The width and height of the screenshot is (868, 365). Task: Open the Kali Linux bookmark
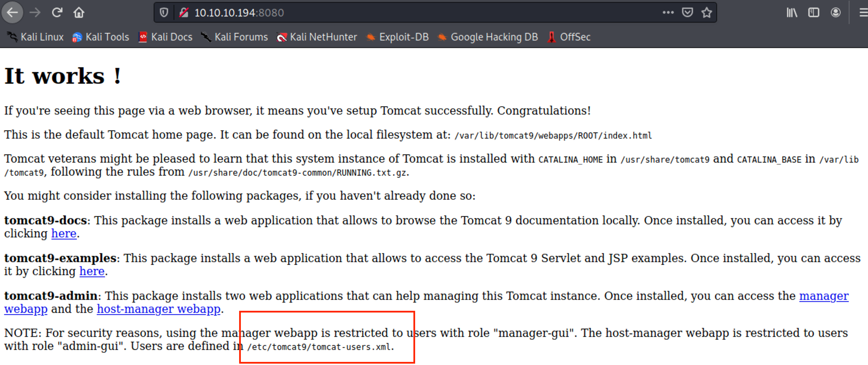(x=36, y=37)
